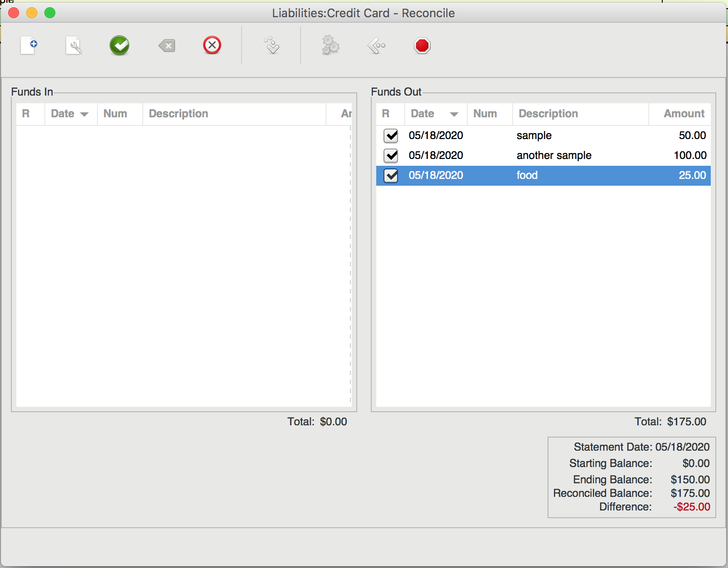Click the Postpone arrow icon
The width and height of the screenshot is (728, 568).
pyautogui.click(x=376, y=45)
